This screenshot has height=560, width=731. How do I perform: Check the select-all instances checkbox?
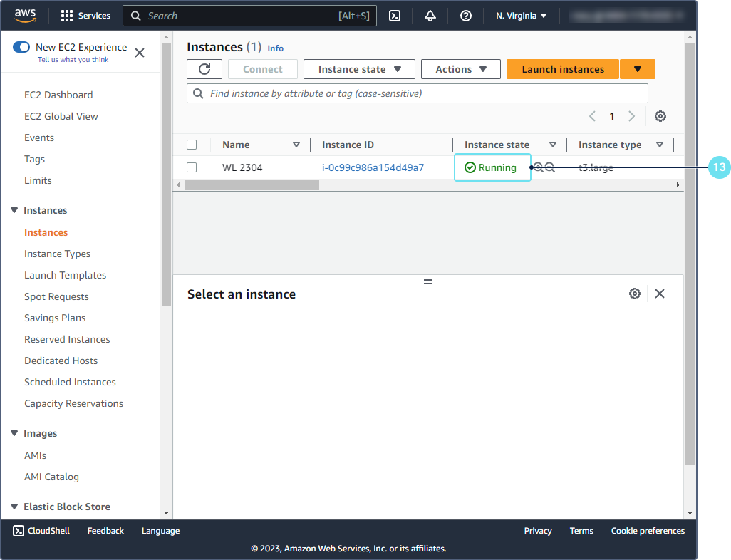(192, 145)
